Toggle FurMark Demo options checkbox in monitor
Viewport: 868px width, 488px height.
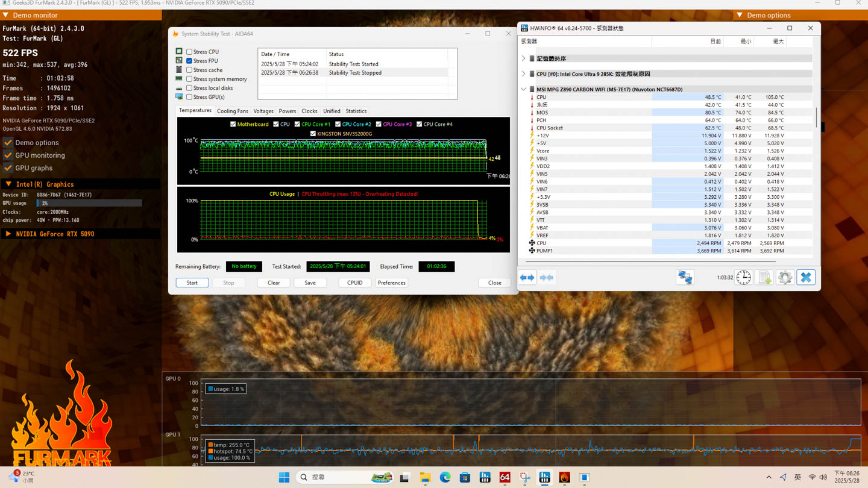coord(8,143)
